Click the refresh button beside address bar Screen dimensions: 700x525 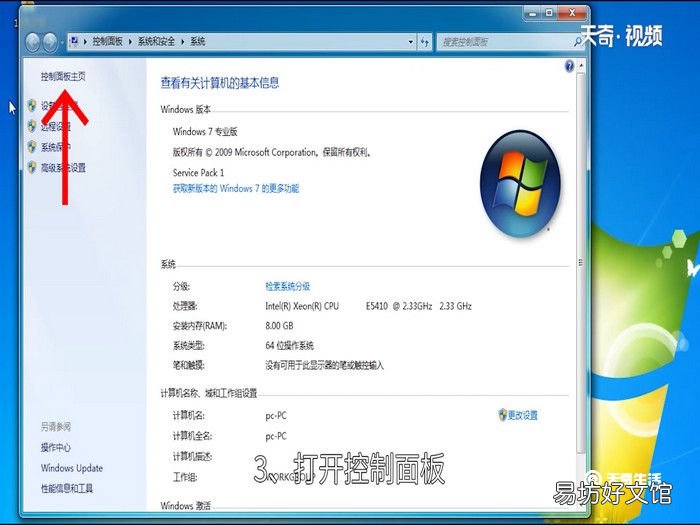[x=425, y=42]
